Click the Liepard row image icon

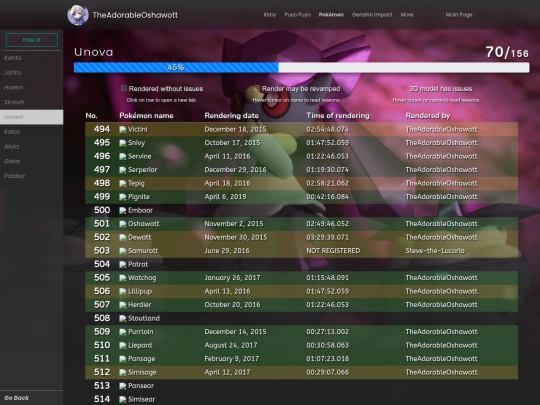(x=123, y=345)
